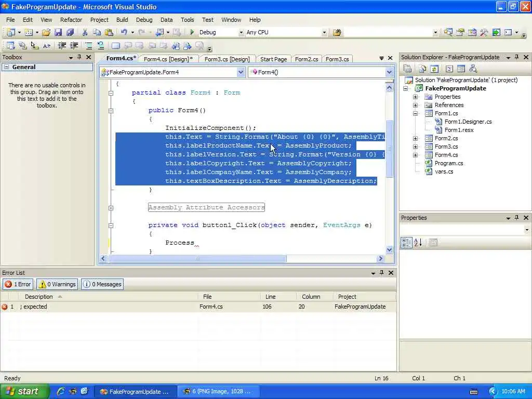Click the New Project toolbar icon
Image resolution: width=532 pixels, height=399 pixels.
point(11,32)
